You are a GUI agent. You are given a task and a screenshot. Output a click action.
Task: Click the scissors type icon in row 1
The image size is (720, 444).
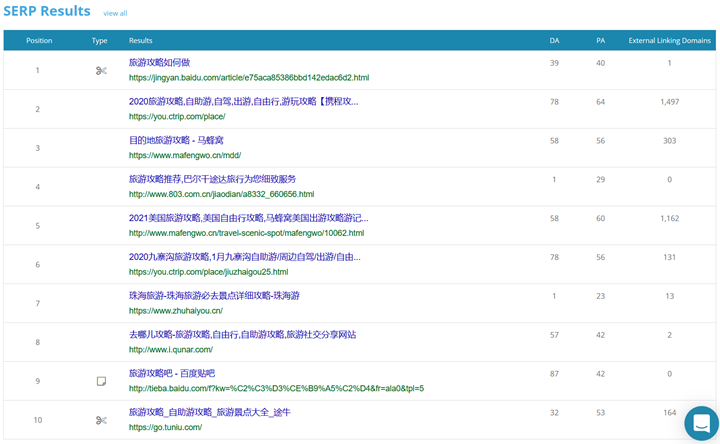point(101,71)
